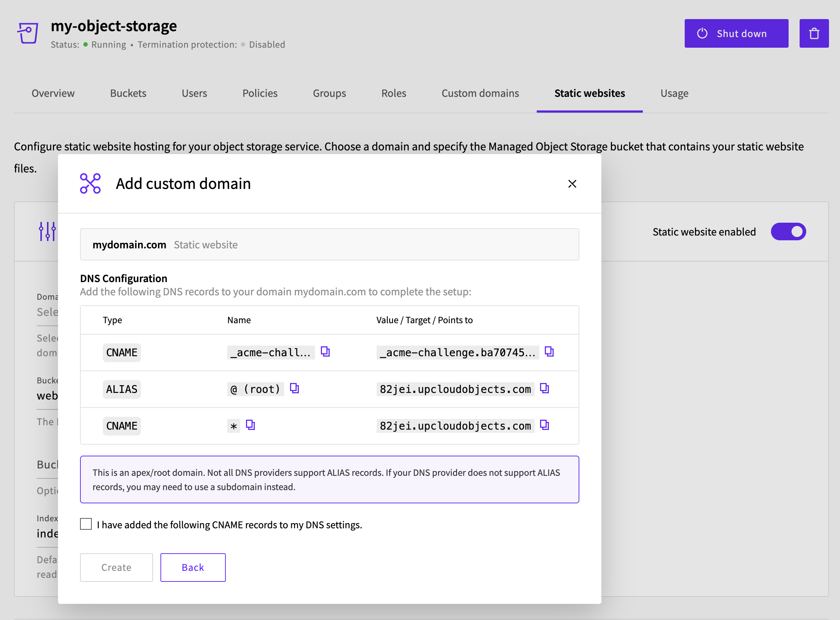Image resolution: width=840 pixels, height=620 pixels.
Task: Copy the wildcard CNAME upcloudobjects.com target
Action: [544, 425]
